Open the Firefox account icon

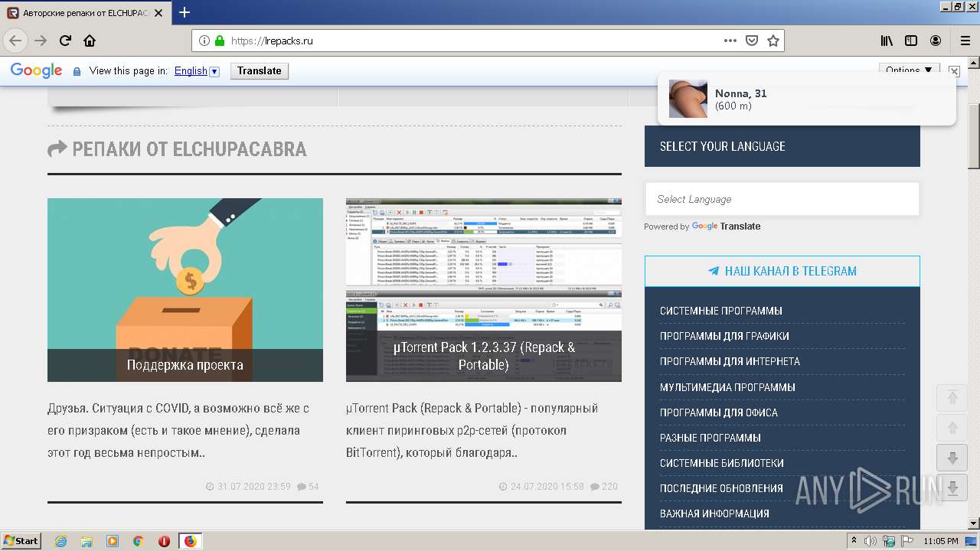(936, 41)
